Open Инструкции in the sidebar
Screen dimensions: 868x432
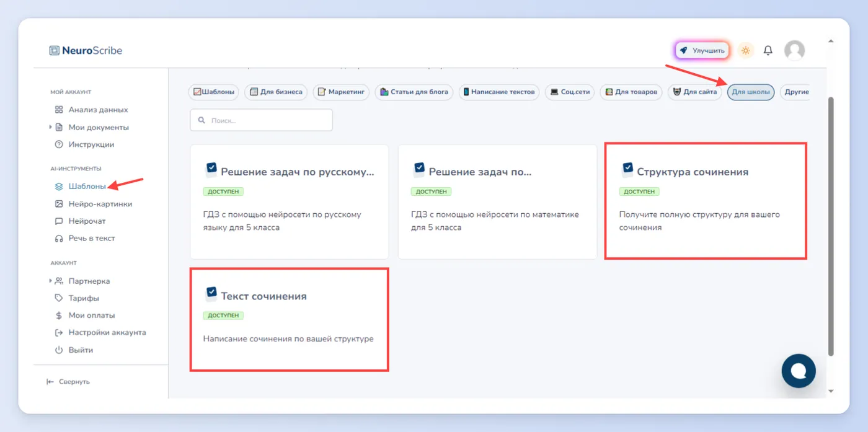pos(85,144)
